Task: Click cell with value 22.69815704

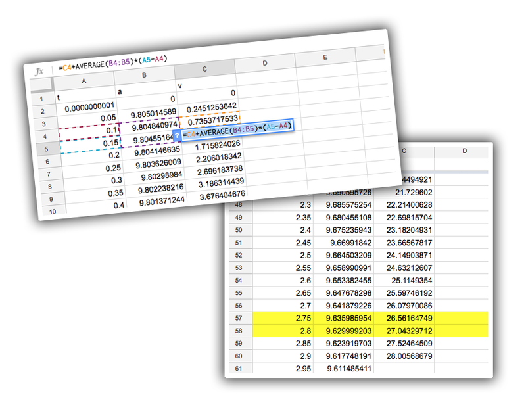Action: [x=404, y=218]
